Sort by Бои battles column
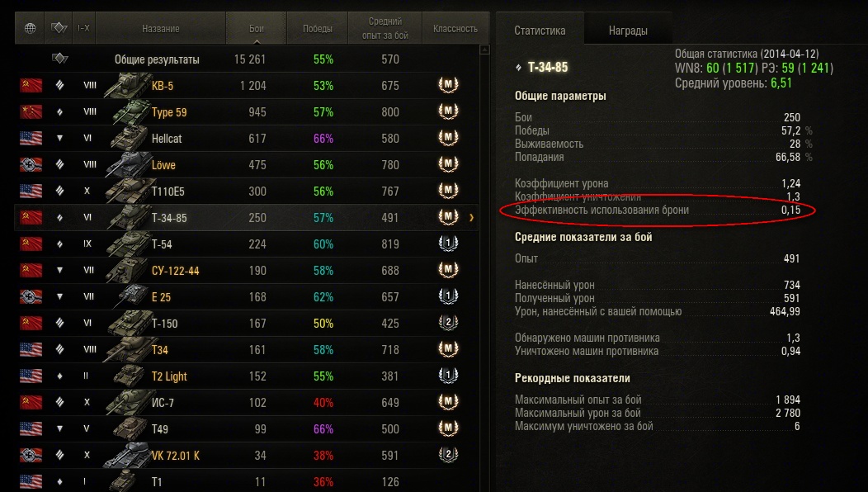 point(257,28)
